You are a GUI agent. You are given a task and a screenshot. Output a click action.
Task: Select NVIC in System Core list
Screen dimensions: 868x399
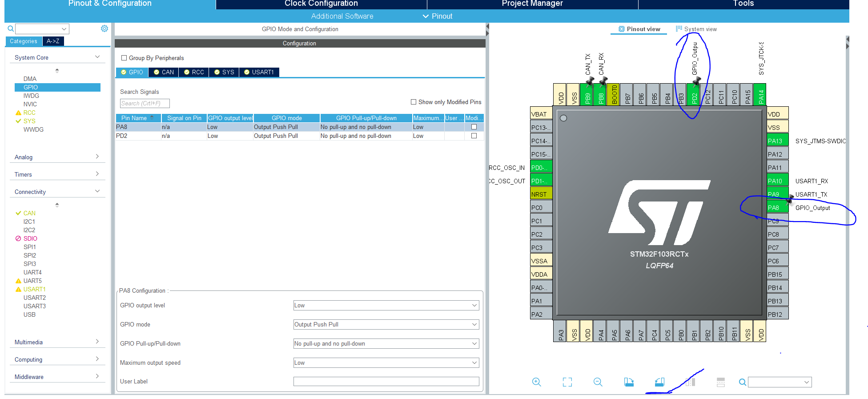(x=30, y=104)
